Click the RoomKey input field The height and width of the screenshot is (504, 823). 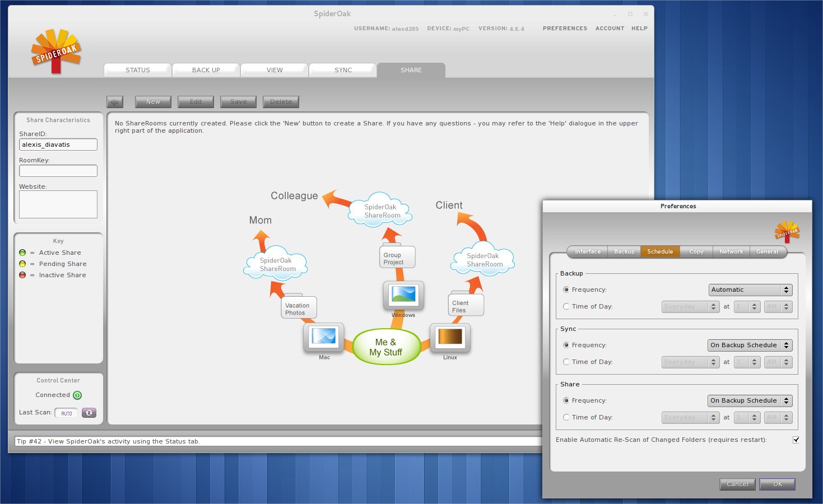58,171
